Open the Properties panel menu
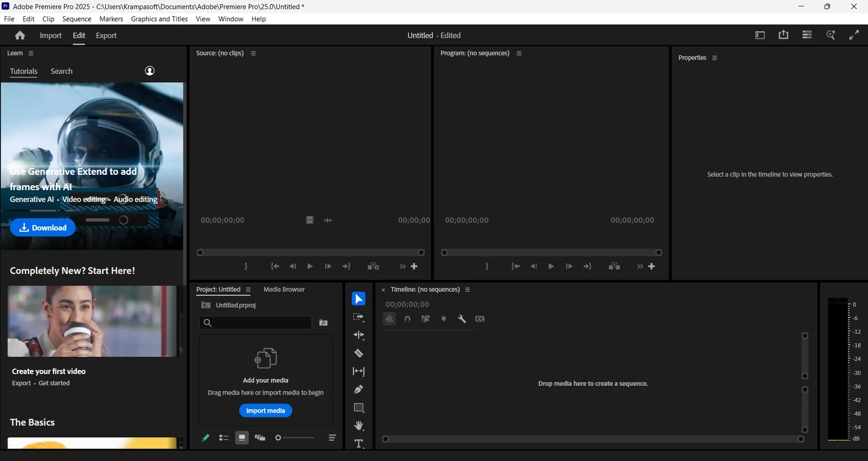The width and height of the screenshot is (868, 461). 714,58
